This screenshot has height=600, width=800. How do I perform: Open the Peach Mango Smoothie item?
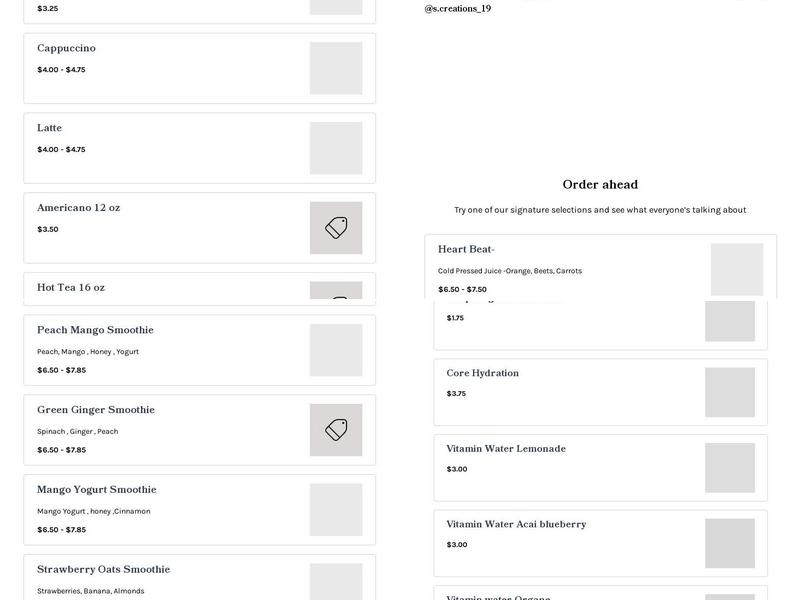tap(95, 330)
